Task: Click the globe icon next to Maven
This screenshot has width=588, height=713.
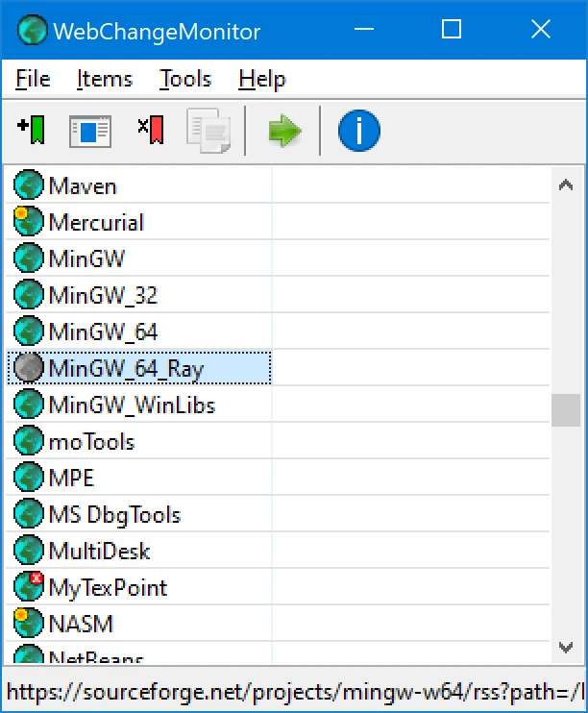Action: 28,185
